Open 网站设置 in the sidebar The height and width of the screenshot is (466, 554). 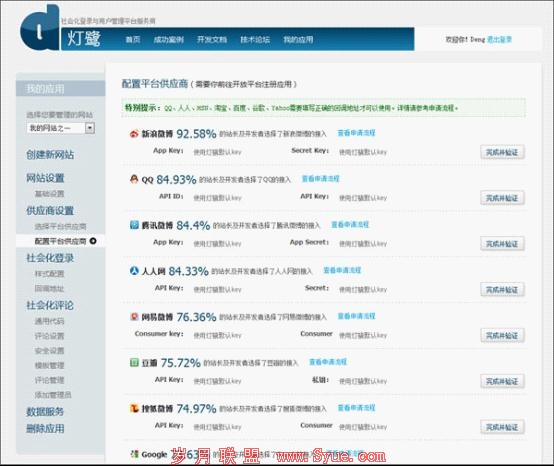(x=45, y=178)
